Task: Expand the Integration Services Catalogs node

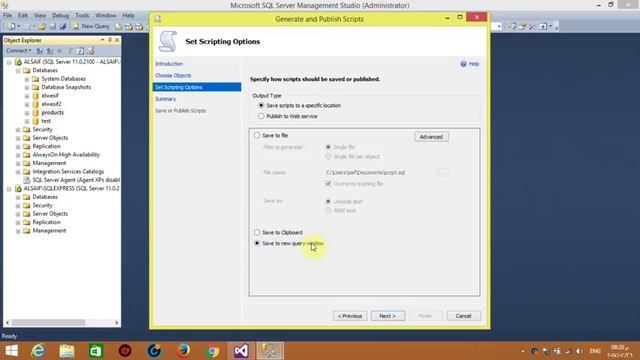Action: pos(18,172)
